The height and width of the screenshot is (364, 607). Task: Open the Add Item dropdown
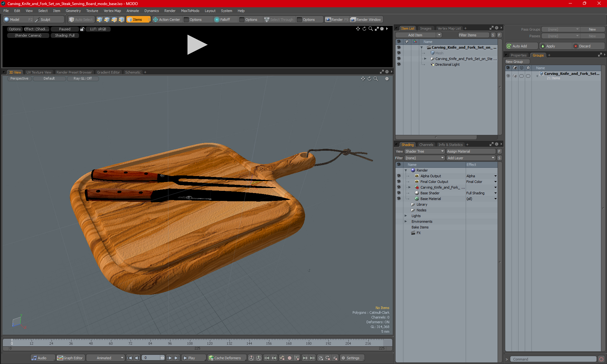(419, 35)
